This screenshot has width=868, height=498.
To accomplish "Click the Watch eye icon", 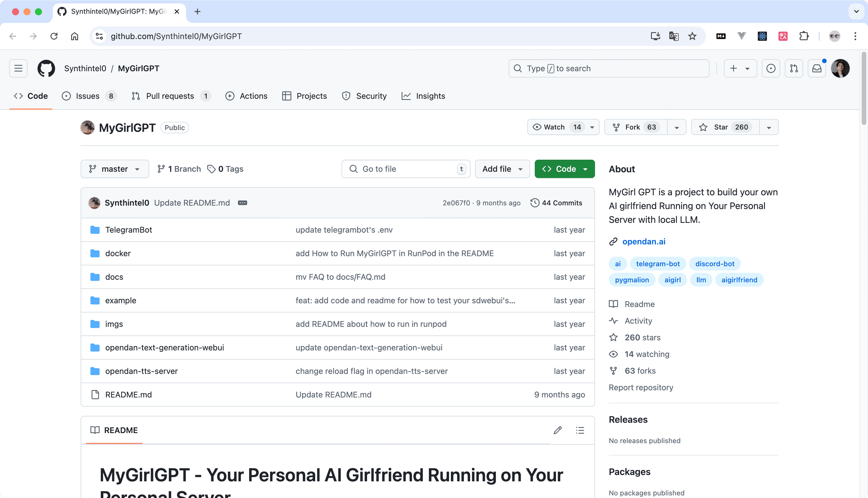I will pyautogui.click(x=537, y=127).
